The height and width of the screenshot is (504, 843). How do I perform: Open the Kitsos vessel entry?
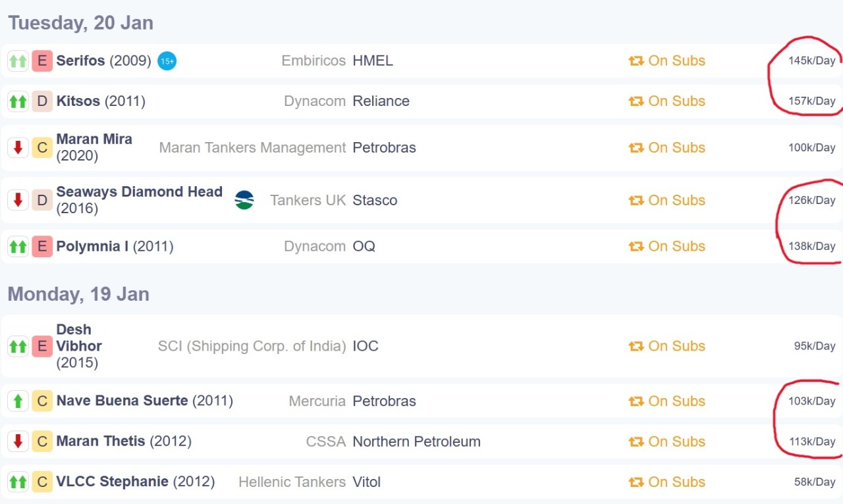(78, 101)
